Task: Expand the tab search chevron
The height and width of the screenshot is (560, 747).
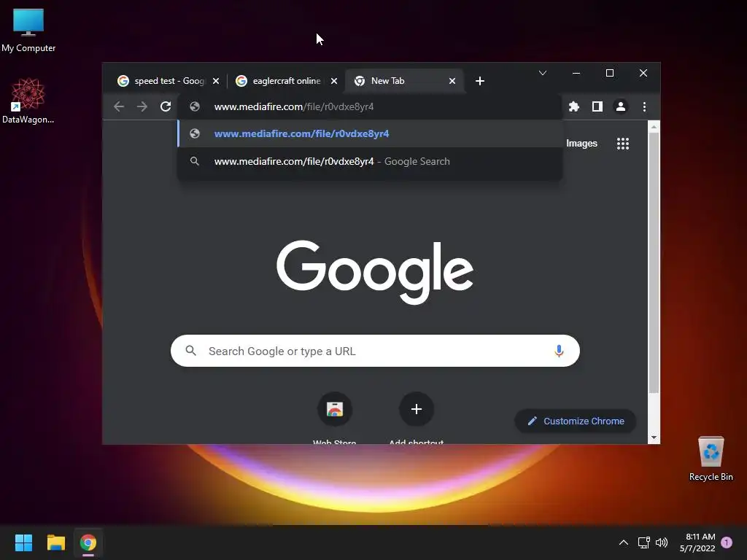Action: 543,73
